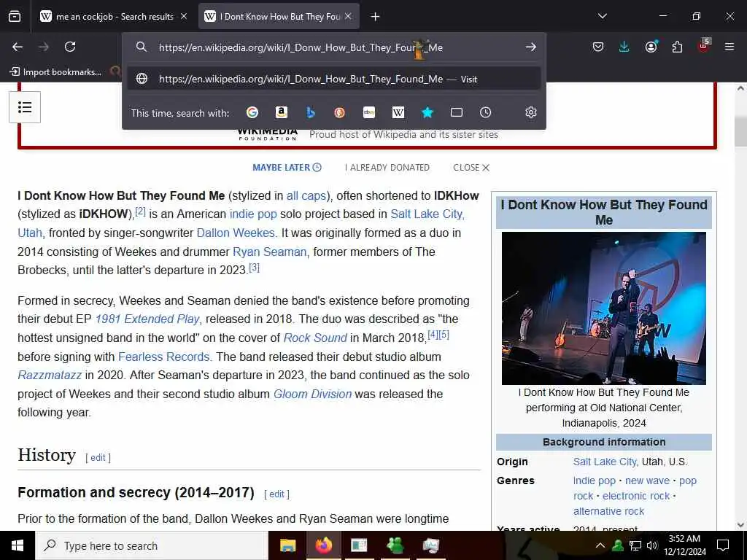Viewport: 747px width, 560px height.
Task: Click the MAYBE LATER donation link
Action: (287, 168)
